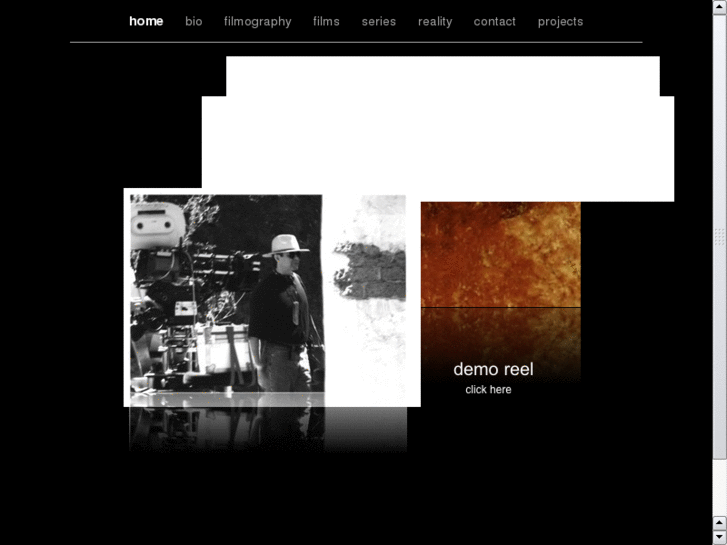Screen dimensions: 727x545
Task: Open the projects page
Action: click(561, 22)
